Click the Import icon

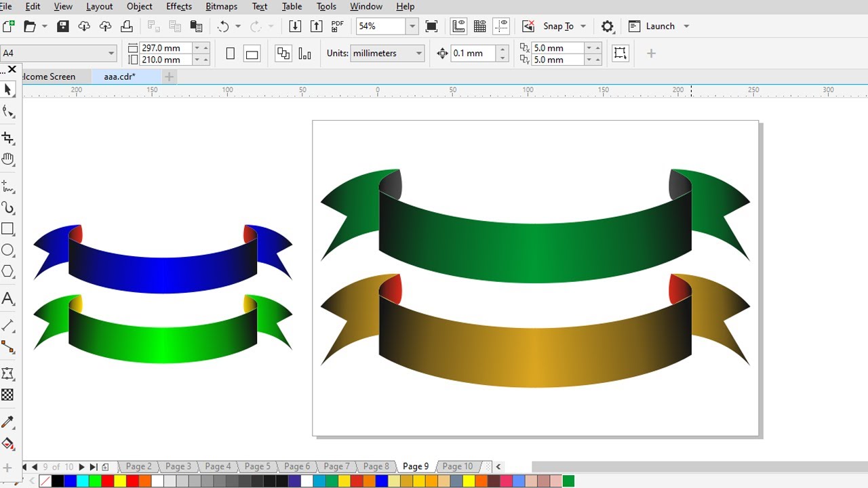295,26
